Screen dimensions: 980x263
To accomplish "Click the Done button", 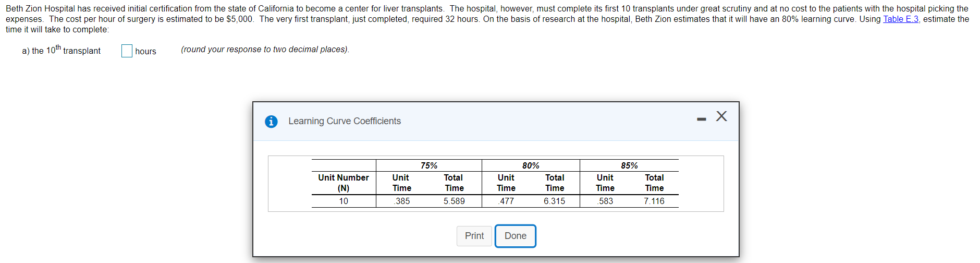I will [515, 236].
